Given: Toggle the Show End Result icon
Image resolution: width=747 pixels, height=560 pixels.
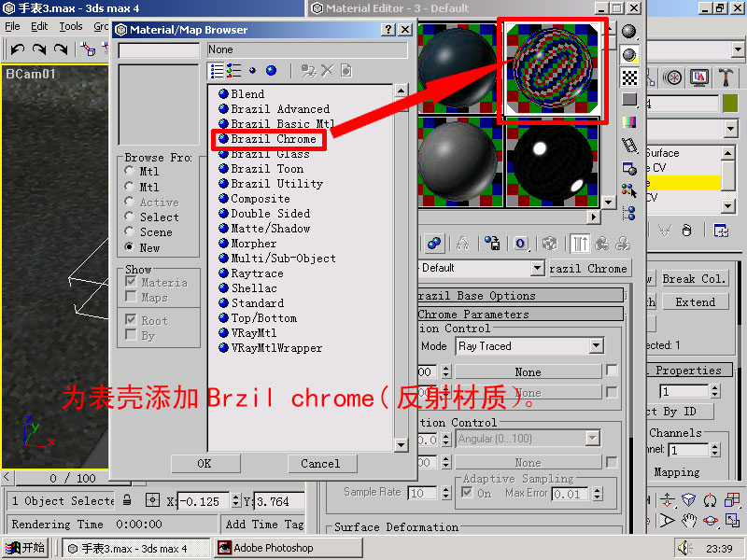Looking at the screenshot, I should 580,244.
